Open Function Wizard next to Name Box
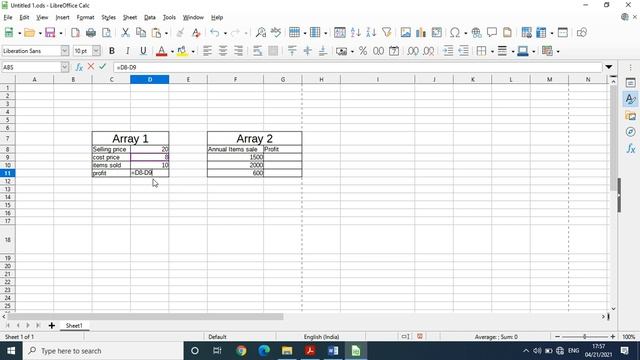 79,67
